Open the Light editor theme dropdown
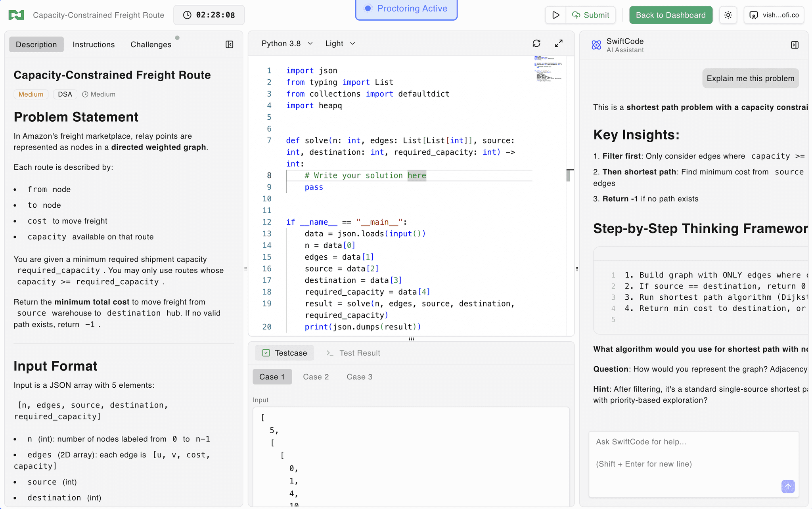Image resolution: width=812 pixels, height=509 pixels. pos(340,43)
